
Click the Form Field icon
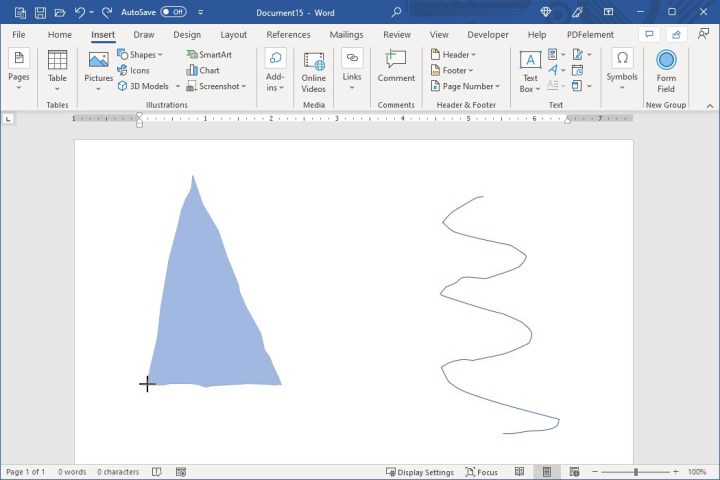coord(666,70)
